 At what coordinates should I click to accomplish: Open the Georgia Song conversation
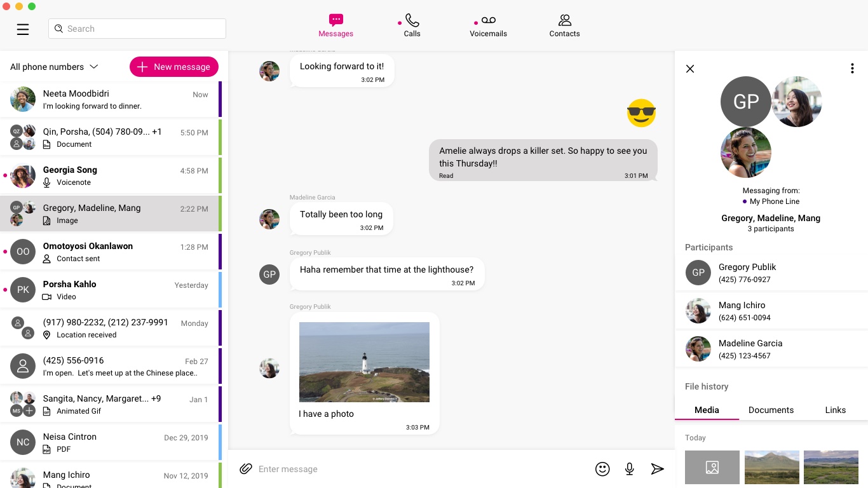tap(109, 176)
